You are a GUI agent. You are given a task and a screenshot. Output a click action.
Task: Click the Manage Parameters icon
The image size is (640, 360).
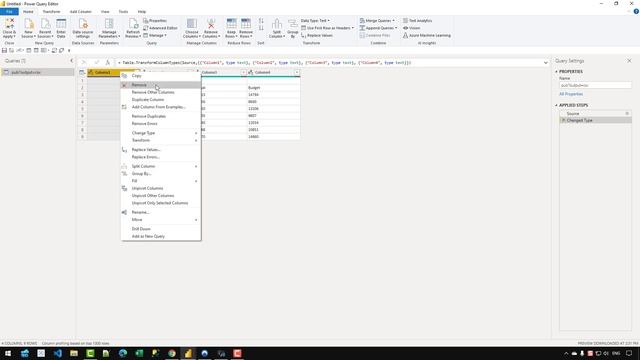[109, 28]
